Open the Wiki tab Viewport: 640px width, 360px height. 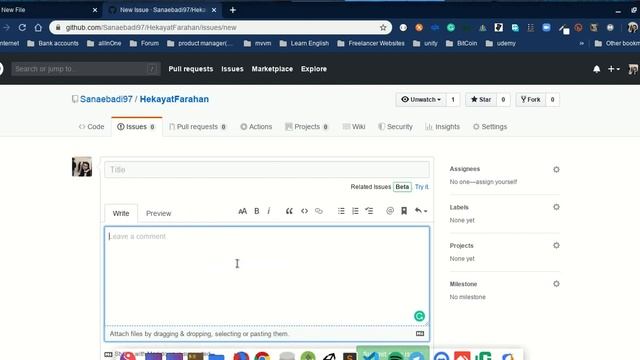click(354, 127)
